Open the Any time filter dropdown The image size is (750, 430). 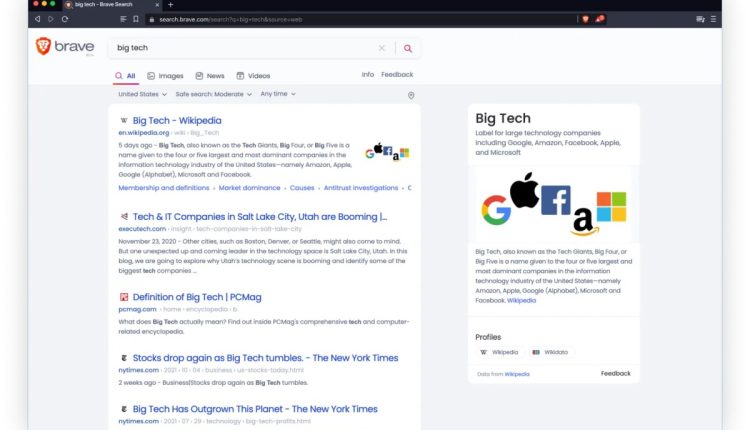click(x=278, y=94)
